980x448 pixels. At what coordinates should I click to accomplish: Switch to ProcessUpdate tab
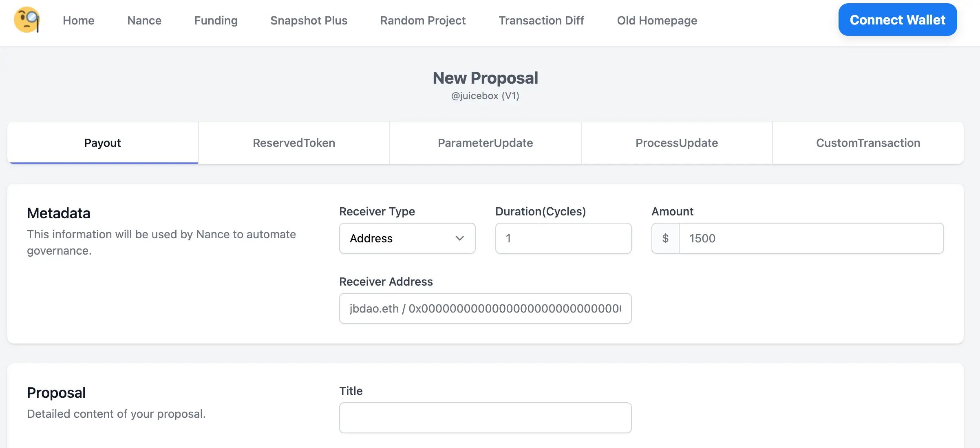coord(677,143)
